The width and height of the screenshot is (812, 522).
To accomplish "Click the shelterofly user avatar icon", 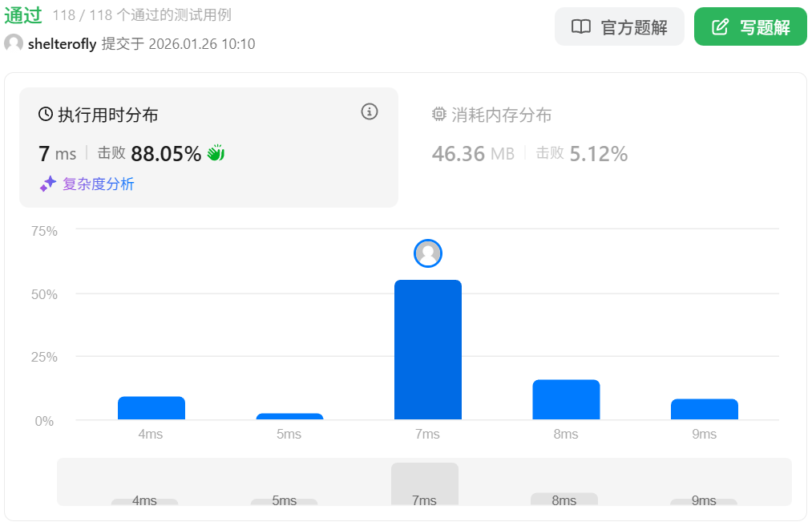I will pos(14,44).
